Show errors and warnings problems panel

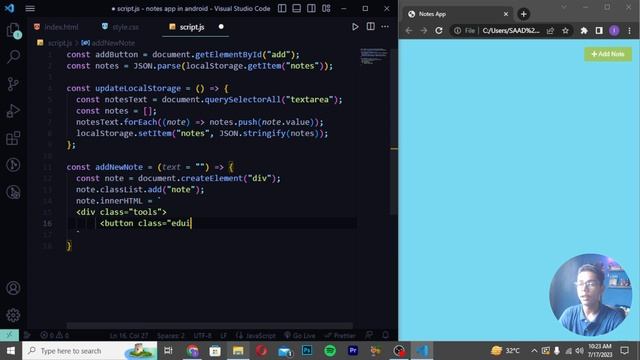coord(54,335)
